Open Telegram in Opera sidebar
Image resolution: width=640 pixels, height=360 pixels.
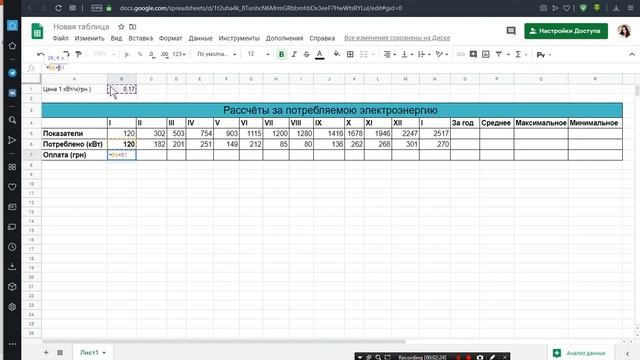[12, 73]
